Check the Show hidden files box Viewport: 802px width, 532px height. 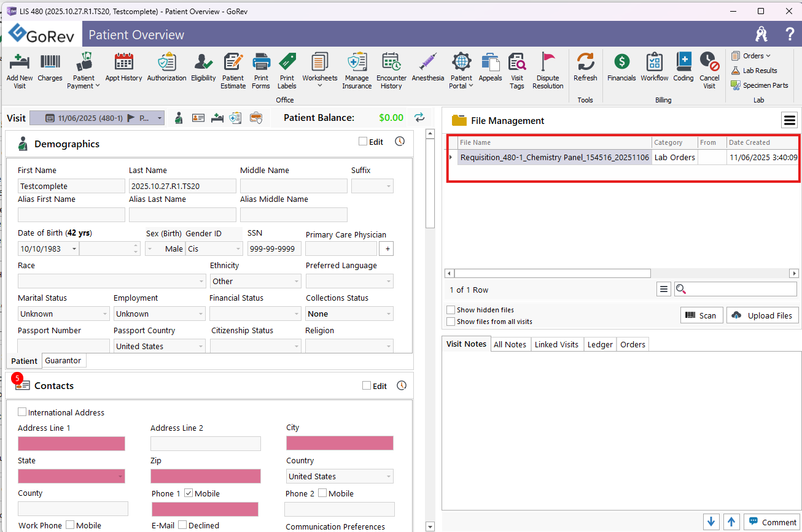[x=451, y=310]
